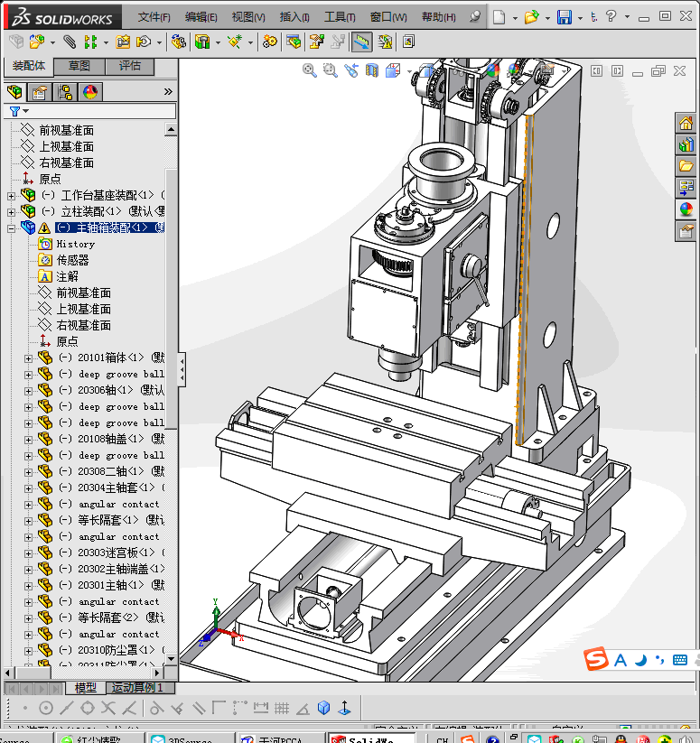This screenshot has width=700, height=743.
Task: Expand the hidden manager tabs with »
Action: coord(168,91)
